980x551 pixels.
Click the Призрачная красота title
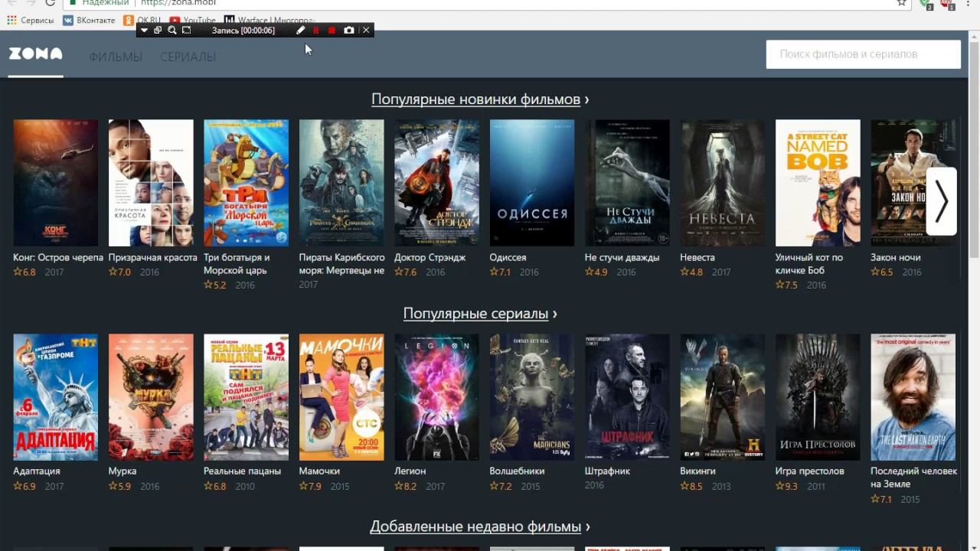tap(153, 258)
